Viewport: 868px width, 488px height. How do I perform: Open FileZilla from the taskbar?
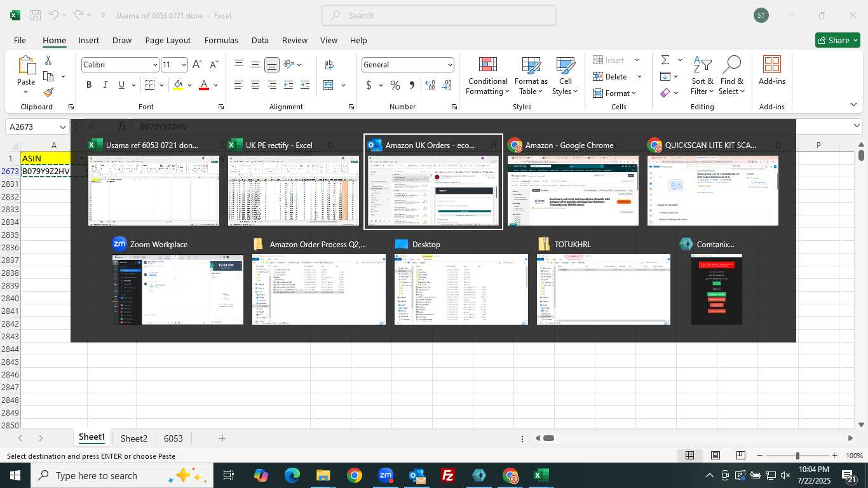[x=448, y=475]
